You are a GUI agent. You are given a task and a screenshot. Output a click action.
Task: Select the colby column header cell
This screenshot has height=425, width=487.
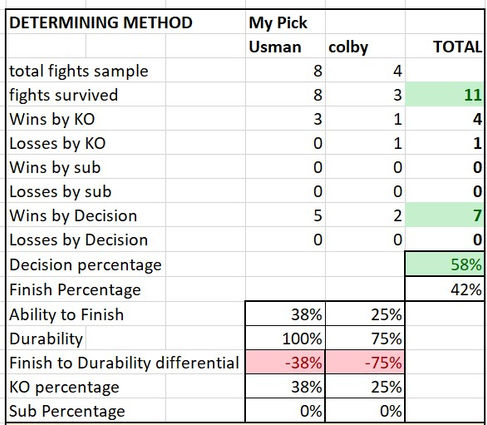365,46
